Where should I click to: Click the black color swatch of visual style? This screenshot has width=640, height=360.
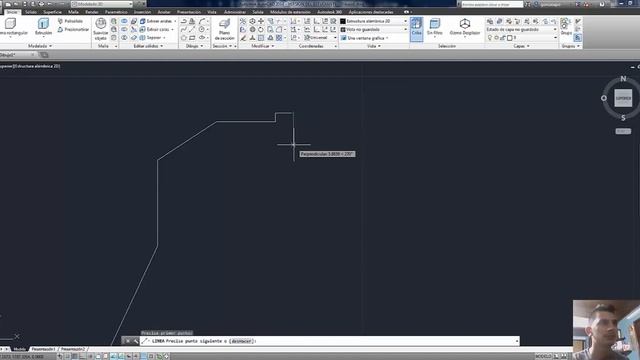343,21
